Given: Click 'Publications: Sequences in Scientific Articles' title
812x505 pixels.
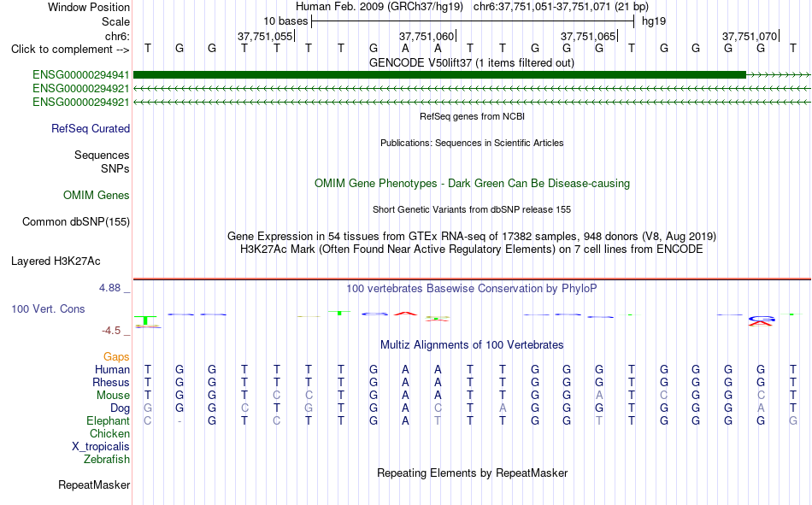Looking at the screenshot, I should (472, 143).
